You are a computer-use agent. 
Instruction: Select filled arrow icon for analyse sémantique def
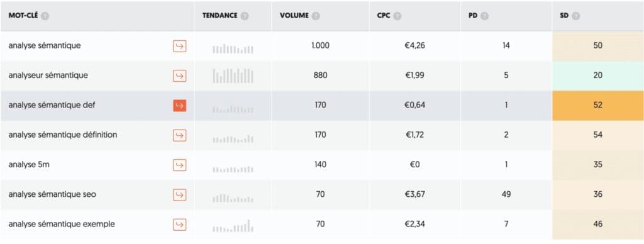[179, 106]
